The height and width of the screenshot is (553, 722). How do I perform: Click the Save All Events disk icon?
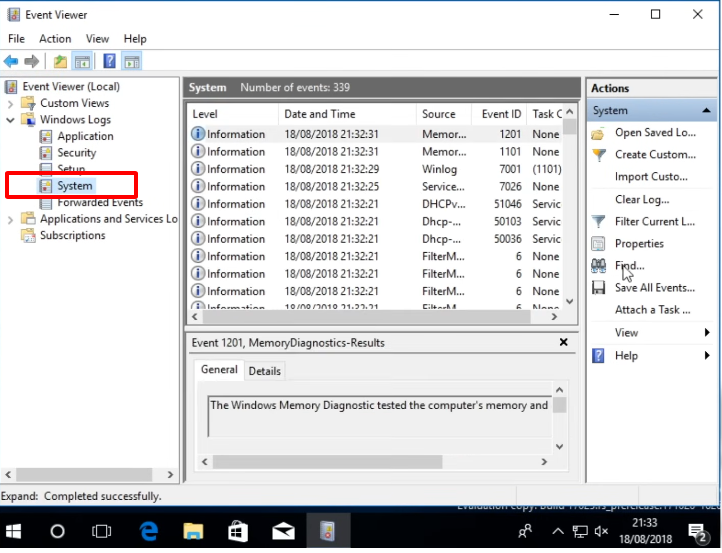pos(598,288)
